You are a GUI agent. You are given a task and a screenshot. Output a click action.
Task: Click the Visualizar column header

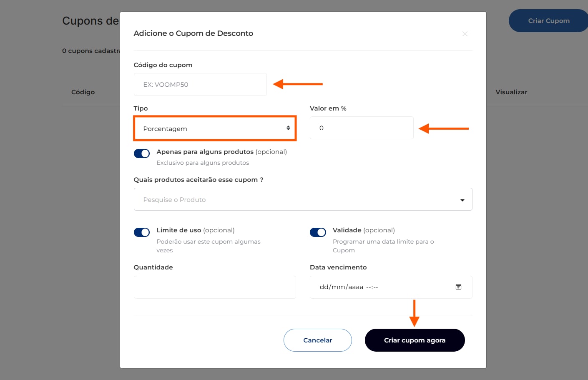click(x=511, y=92)
